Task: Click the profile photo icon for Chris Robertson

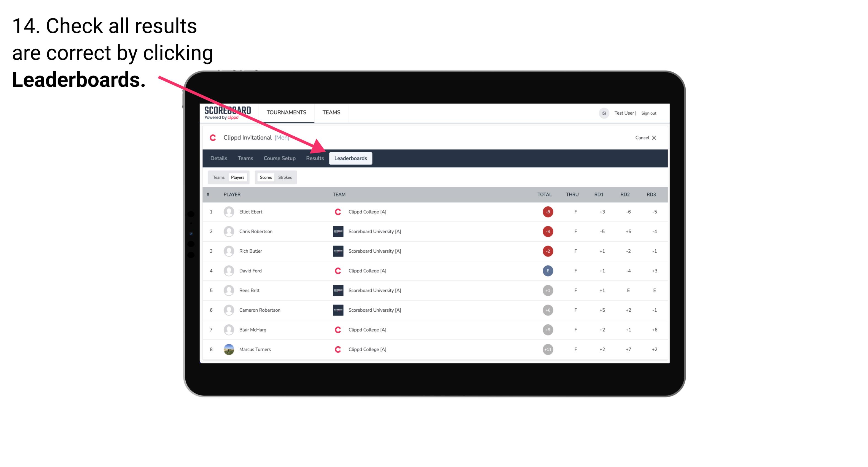Action: pyautogui.click(x=228, y=231)
